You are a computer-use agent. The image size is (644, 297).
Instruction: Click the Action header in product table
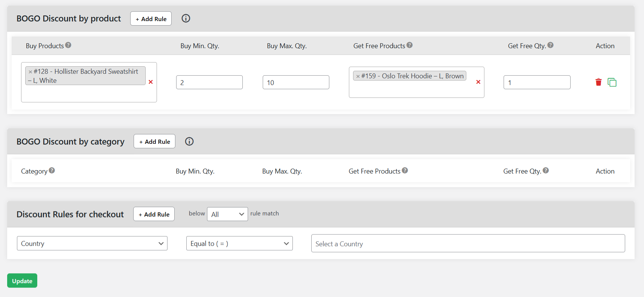[605, 46]
